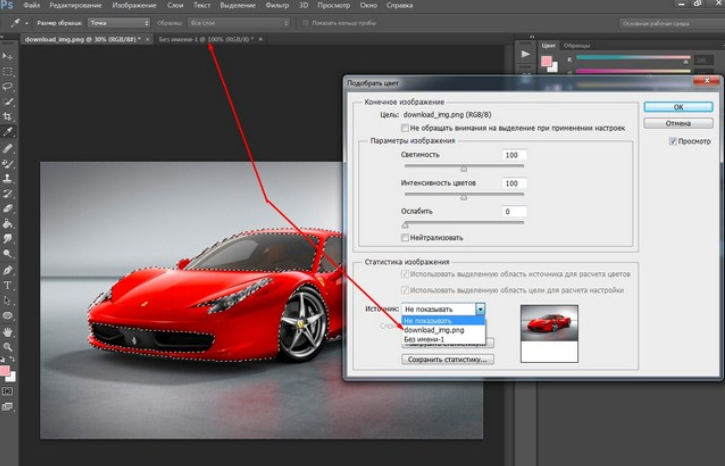The width and height of the screenshot is (725, 466).
Task: Choose 'Не показывать' in source list
Action: point(443,320)
